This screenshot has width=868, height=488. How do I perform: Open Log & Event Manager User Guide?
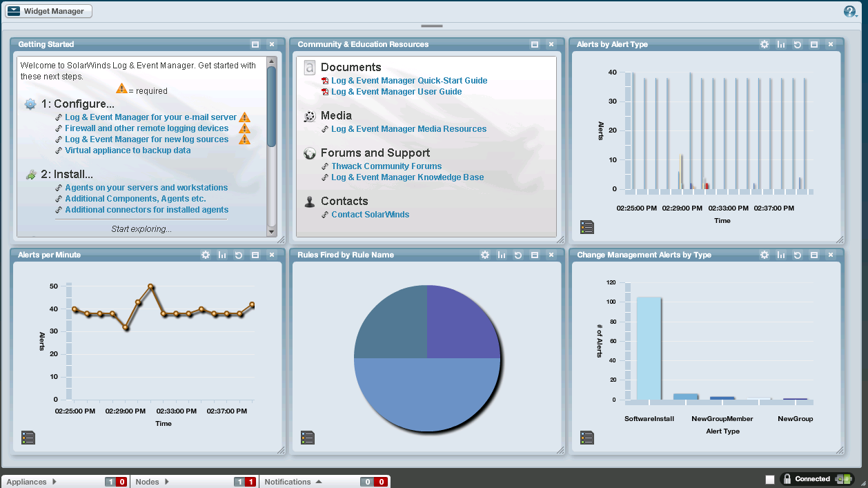point(397,92)
